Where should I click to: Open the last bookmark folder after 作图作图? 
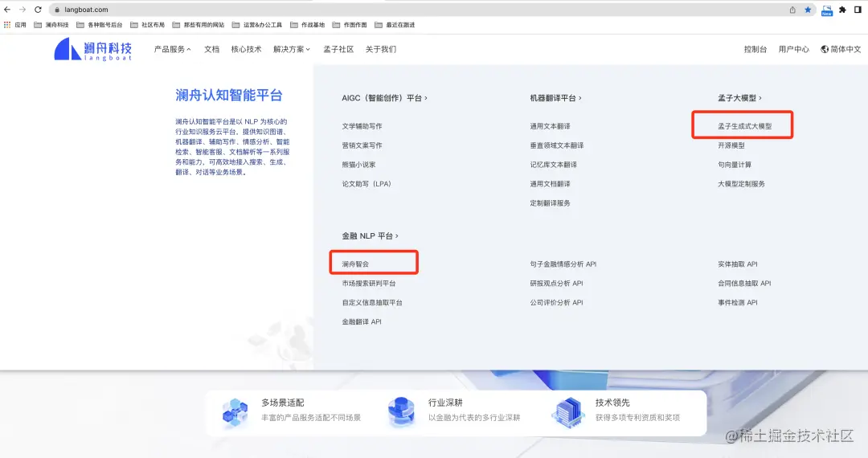tap(395, 25)
